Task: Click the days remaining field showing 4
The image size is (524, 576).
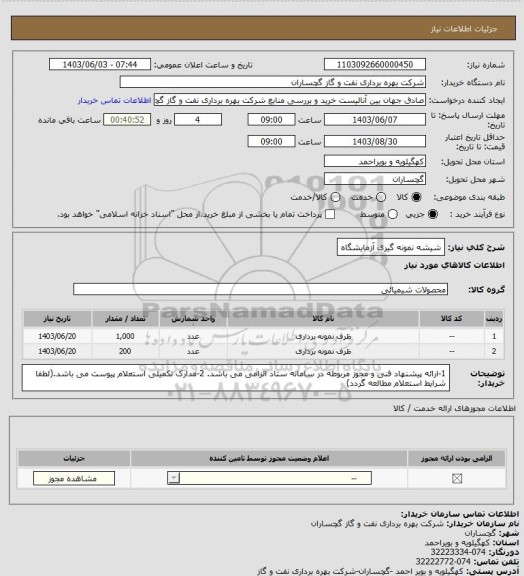Action: pos(198,120)
